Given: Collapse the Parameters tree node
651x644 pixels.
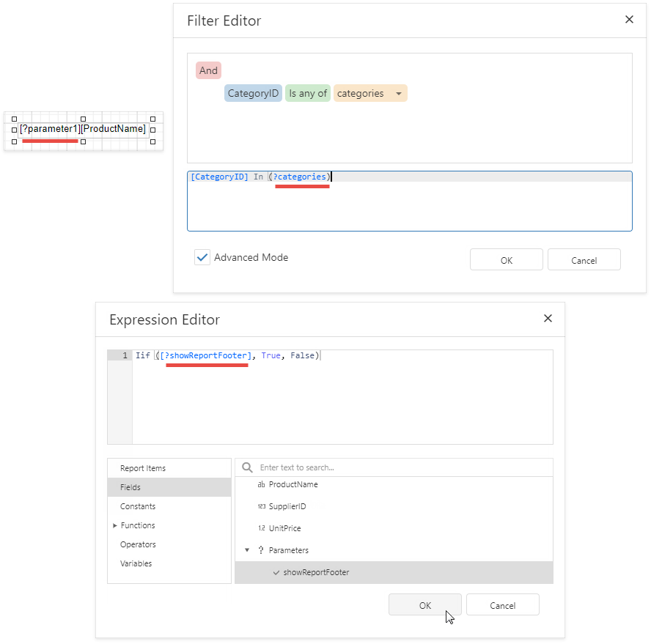Looking at the screenshot, I should pyautogui.click(x=247, y=549).
